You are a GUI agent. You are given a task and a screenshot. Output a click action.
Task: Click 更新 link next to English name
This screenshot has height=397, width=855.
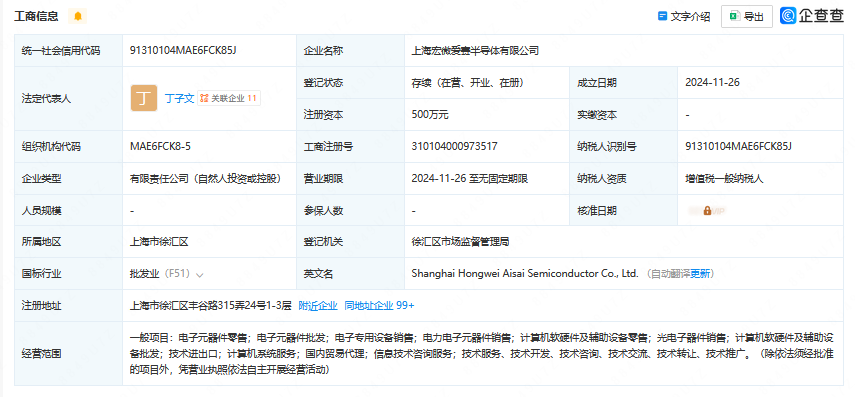pos(700,274)
